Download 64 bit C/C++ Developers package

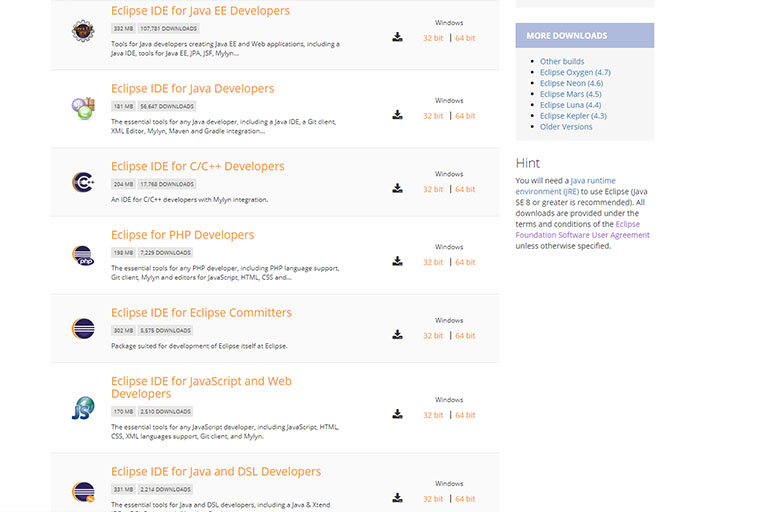465,189
